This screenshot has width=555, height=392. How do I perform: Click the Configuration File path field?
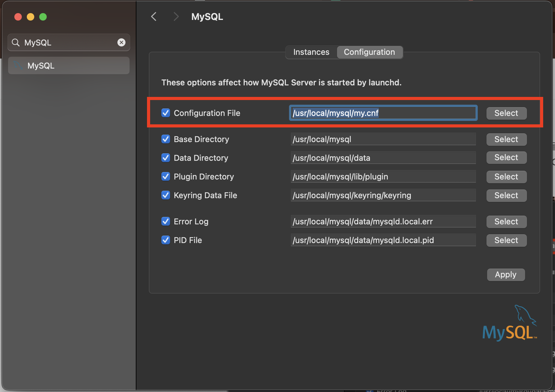point(383,113)
